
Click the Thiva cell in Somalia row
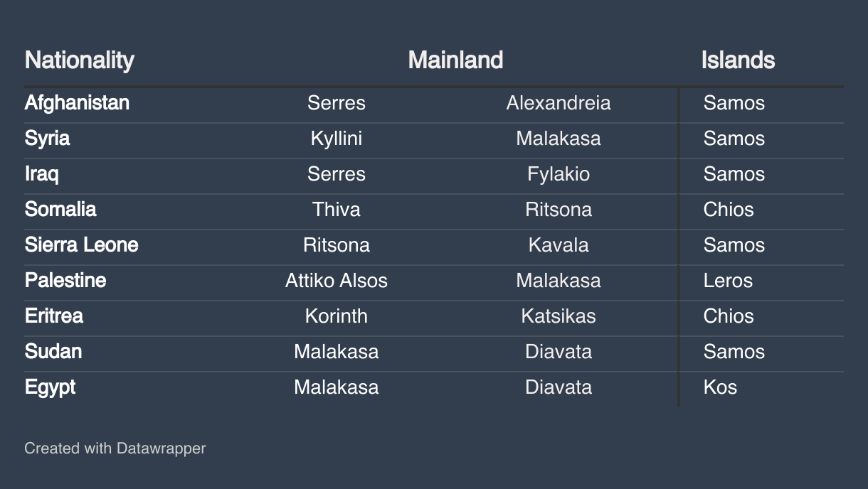pos(337,210)
